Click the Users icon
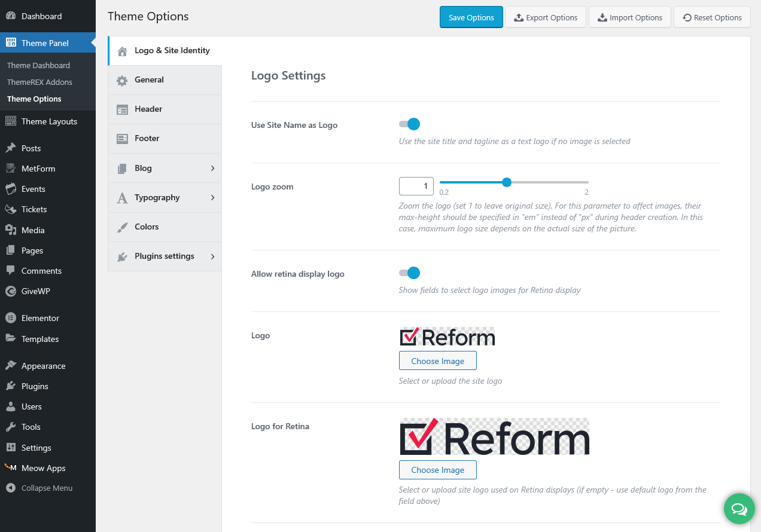The height and width of the screenshot is (532, 761). [11, 406]
